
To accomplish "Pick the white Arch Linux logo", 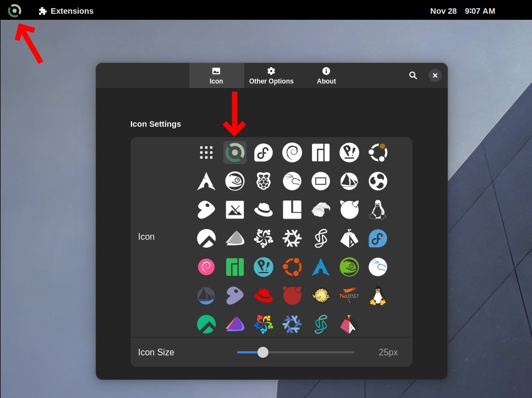I will [x=206, y=181].
